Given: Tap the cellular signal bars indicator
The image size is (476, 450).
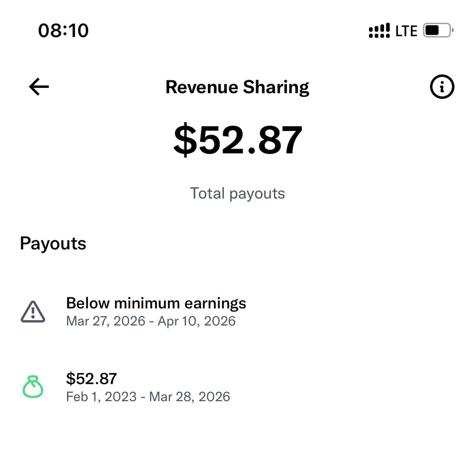Looking at the screenshot, I should click(x=379, y=30).
